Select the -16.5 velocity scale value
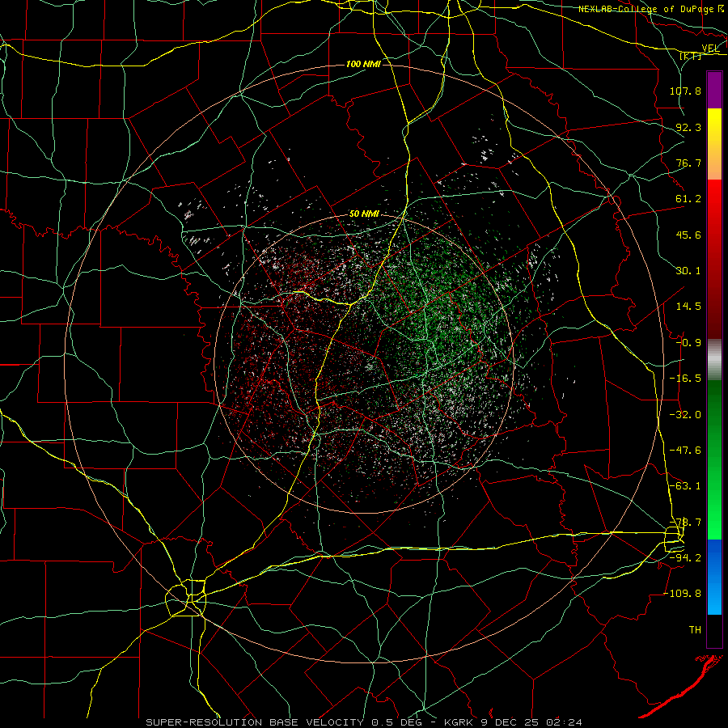Viewport: 728px width, 728px height. point(685,379)
